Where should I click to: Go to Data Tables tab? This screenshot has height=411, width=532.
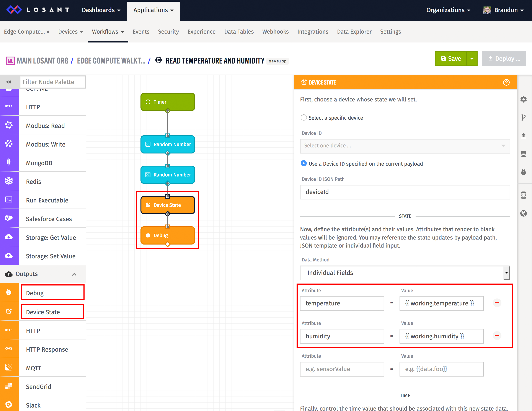tap(239, 32)
